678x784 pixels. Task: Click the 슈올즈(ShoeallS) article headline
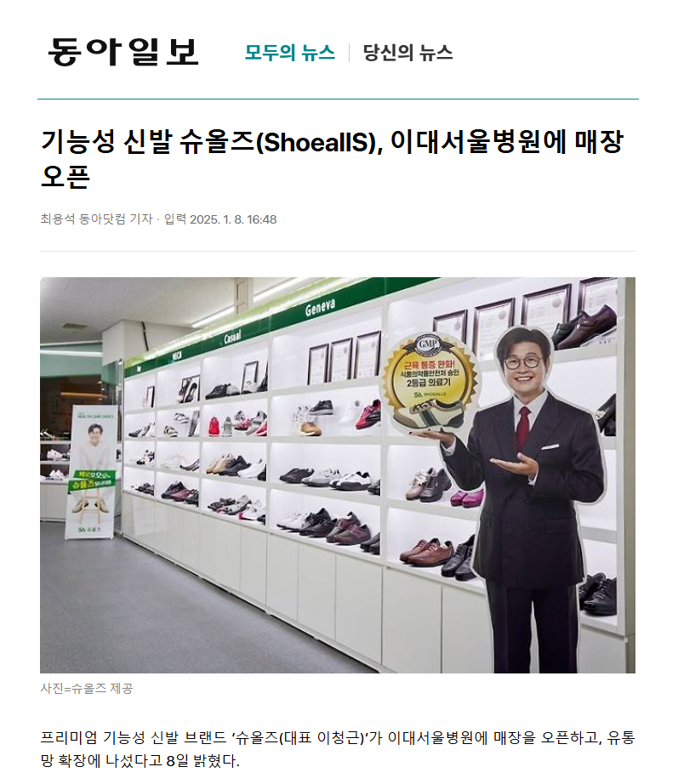(332, 158)
